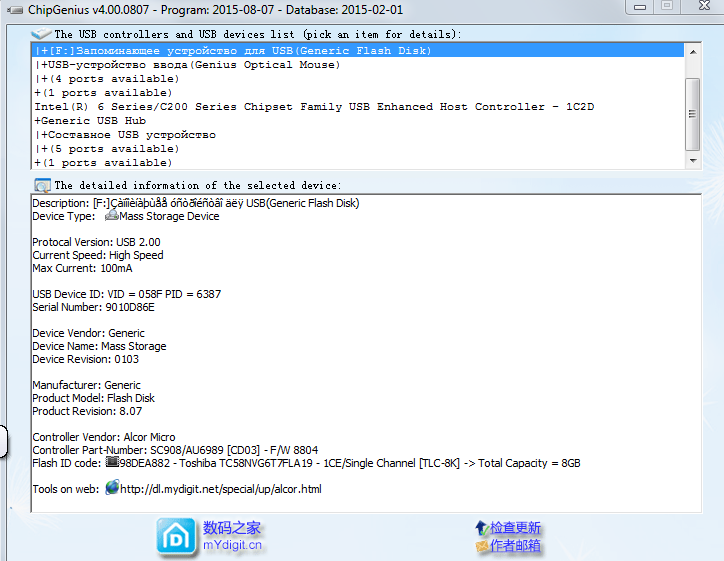Screen dimensions: 724x561
Task: Click the 检查更新 check update link
Action: point(515,527)
